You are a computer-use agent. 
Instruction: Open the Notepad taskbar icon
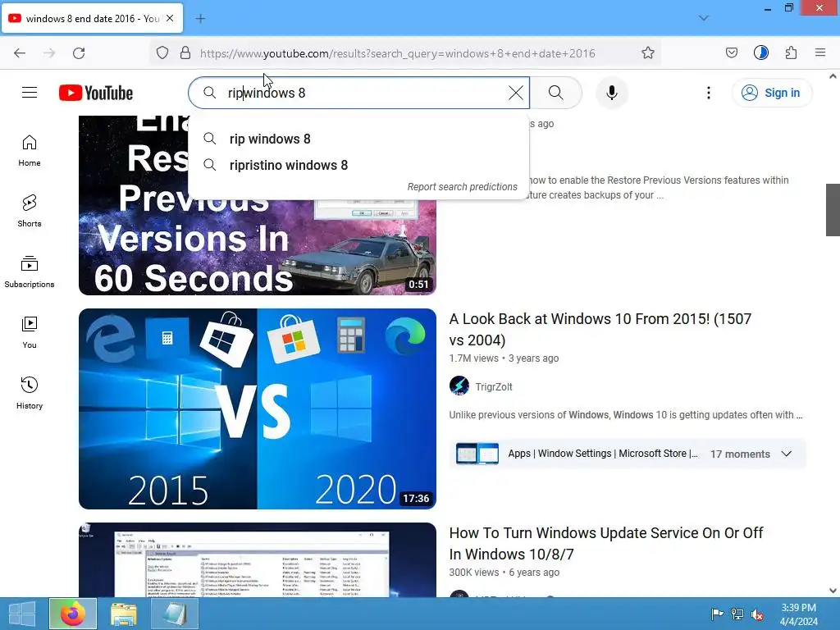tap(175, 614)
